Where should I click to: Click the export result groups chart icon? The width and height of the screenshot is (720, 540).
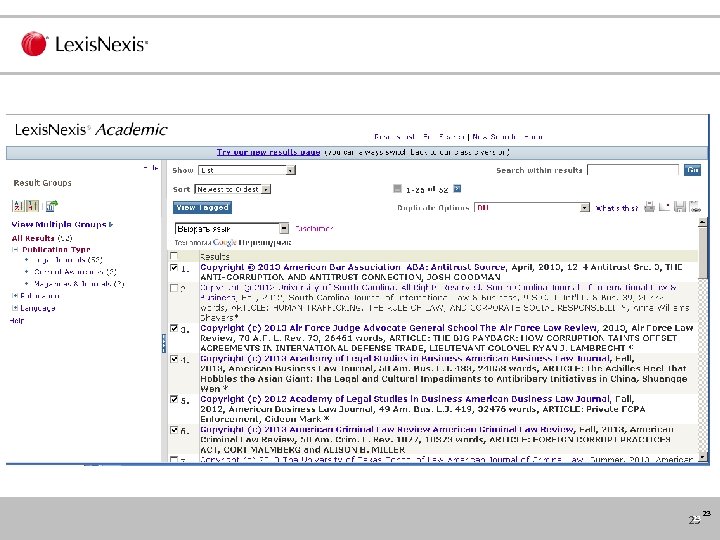tap(52, 206)
